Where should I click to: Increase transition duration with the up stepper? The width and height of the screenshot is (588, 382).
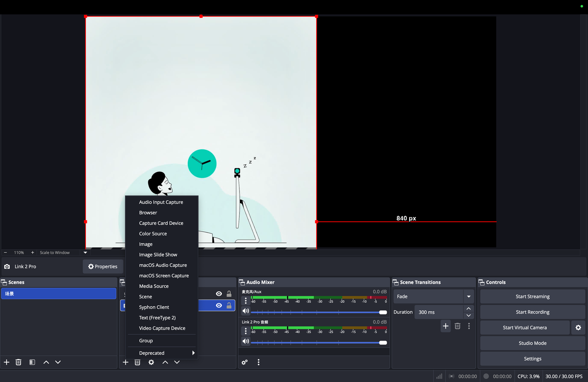click(469, 308)
